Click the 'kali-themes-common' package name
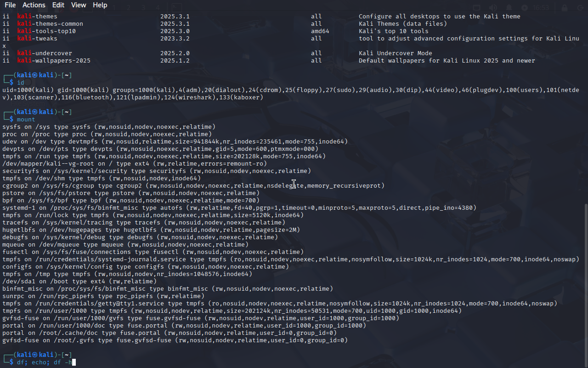The height and width of the screenshot is (368, 588). 50,24
